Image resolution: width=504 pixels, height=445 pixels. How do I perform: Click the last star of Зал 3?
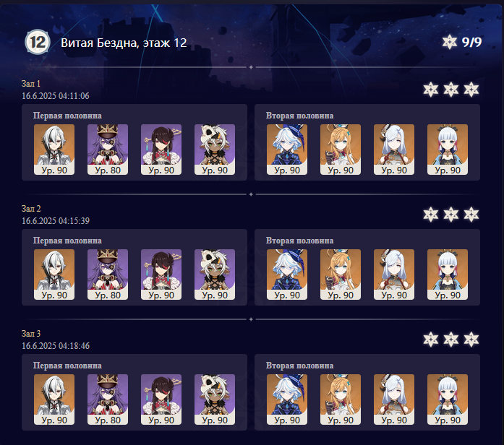471,339
